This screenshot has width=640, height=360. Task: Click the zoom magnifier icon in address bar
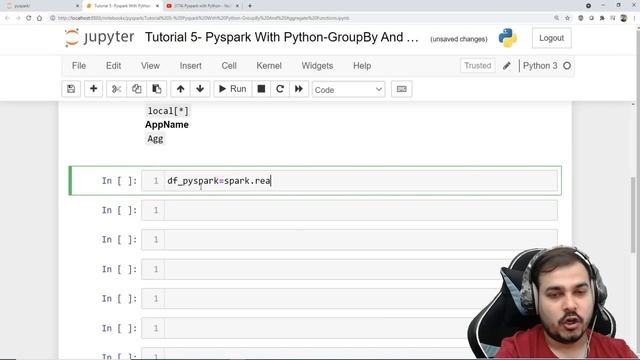click(x=557, y=18)
